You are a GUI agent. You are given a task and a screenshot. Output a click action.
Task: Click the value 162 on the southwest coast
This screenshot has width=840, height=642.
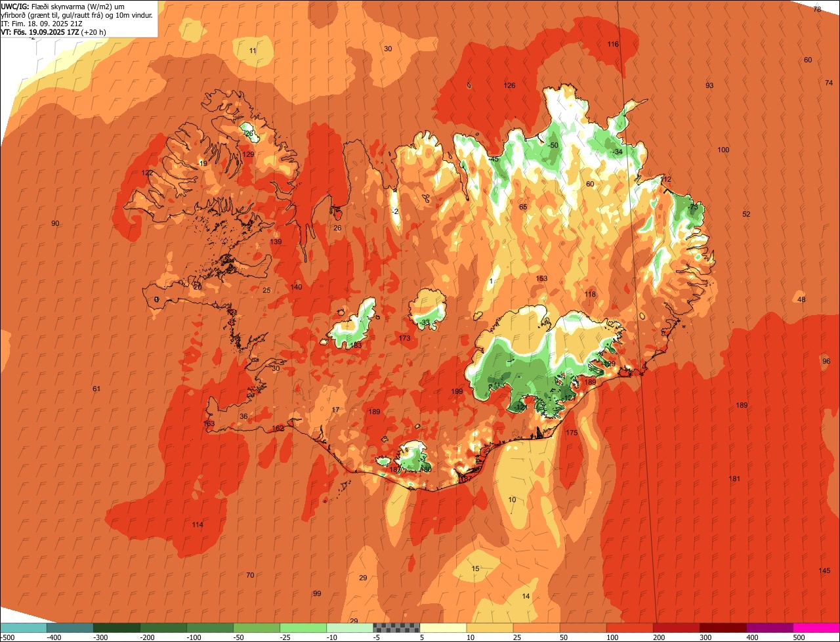(x=278, y=429)
